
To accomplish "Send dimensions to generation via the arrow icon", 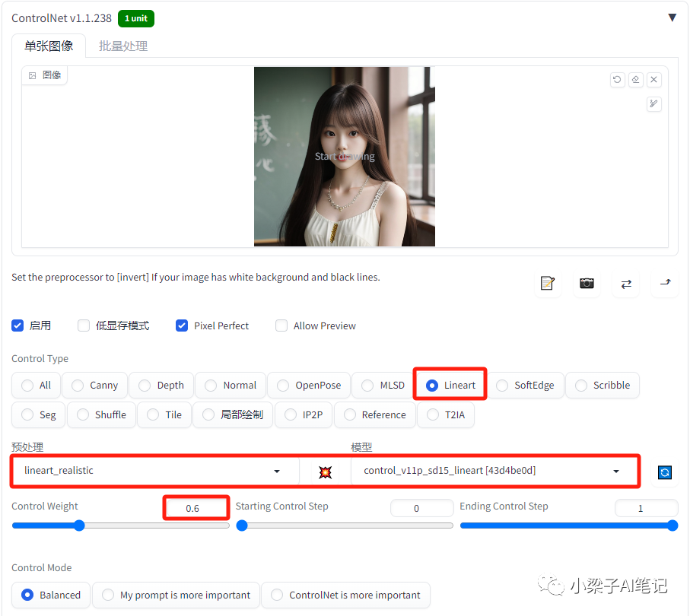I will point(665,284).
